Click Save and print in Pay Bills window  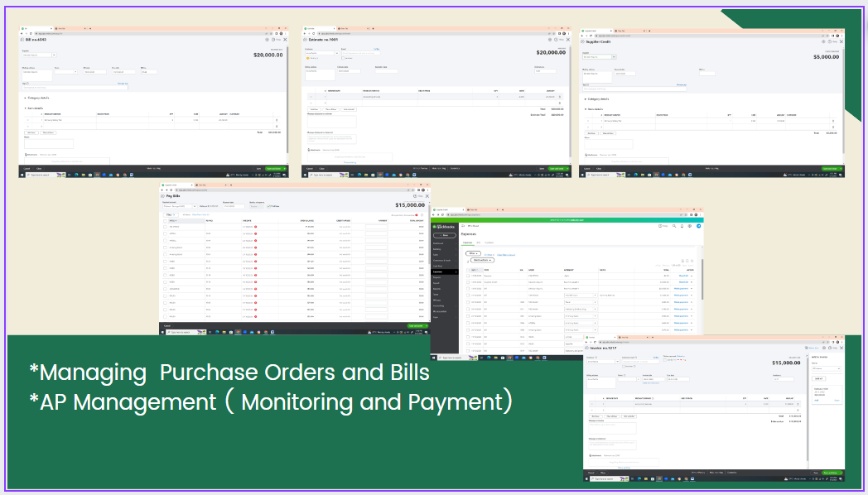(415, 326)
